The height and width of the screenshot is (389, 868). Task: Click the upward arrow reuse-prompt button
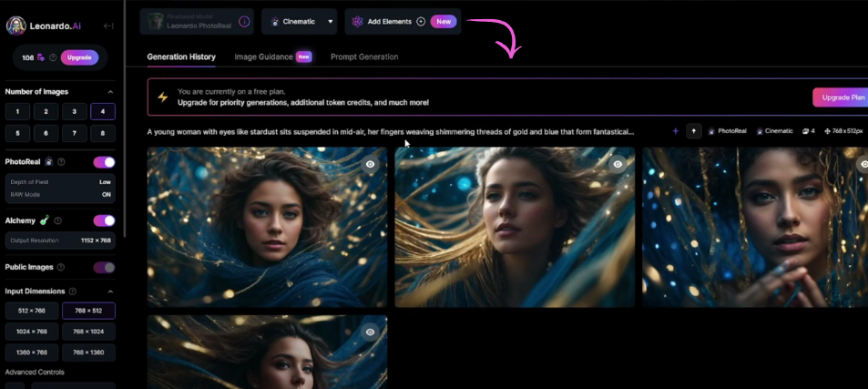pyautogui.click(x=694, y=131)
